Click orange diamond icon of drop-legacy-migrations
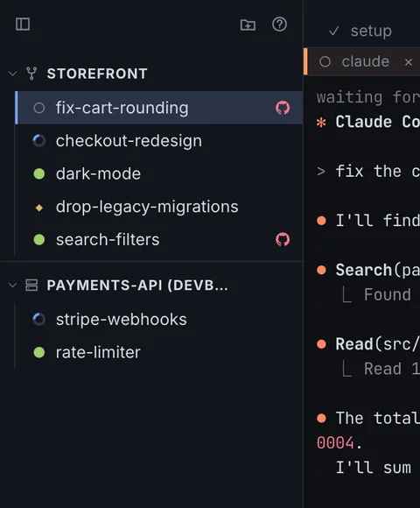The image size is (420, 508). click(x=39, y=208)
